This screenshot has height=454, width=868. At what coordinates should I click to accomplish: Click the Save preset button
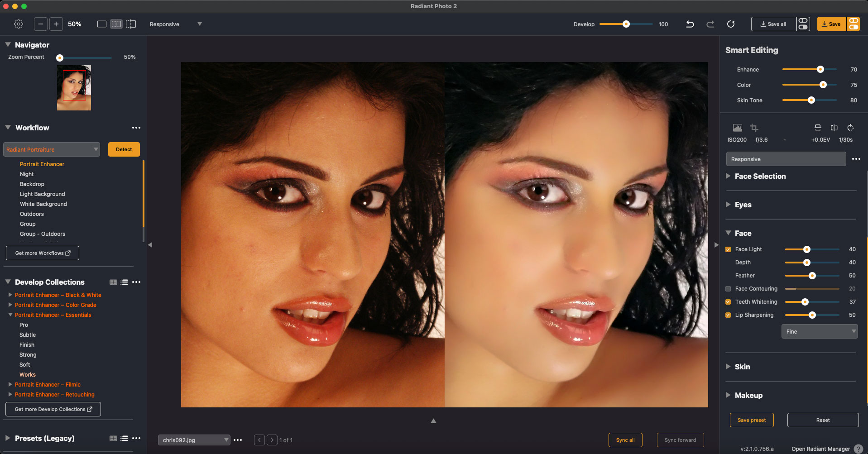pos(751,420)
